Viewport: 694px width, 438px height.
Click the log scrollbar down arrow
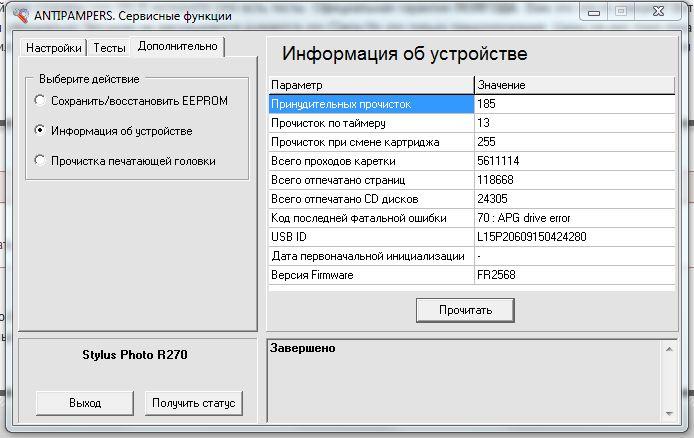(x=669, y=414)
